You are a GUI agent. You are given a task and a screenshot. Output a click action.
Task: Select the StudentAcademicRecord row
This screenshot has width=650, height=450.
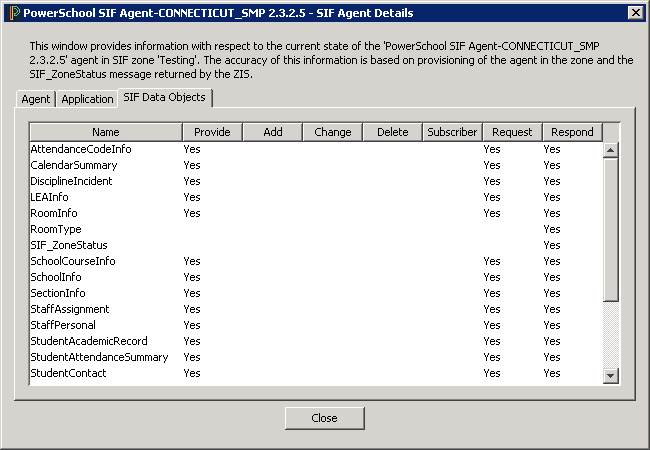(x=89, y=341)
